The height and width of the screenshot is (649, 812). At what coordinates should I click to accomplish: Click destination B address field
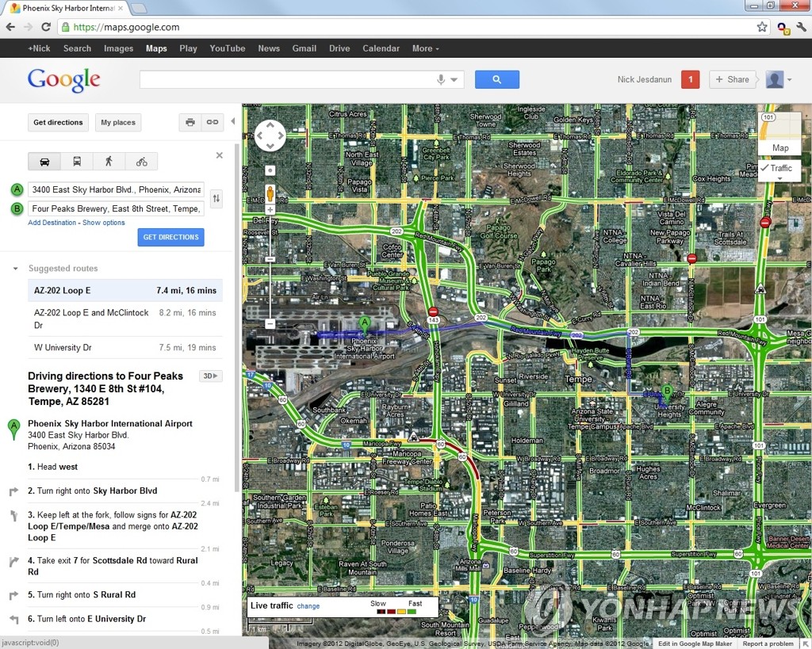[x=116, y=208]
